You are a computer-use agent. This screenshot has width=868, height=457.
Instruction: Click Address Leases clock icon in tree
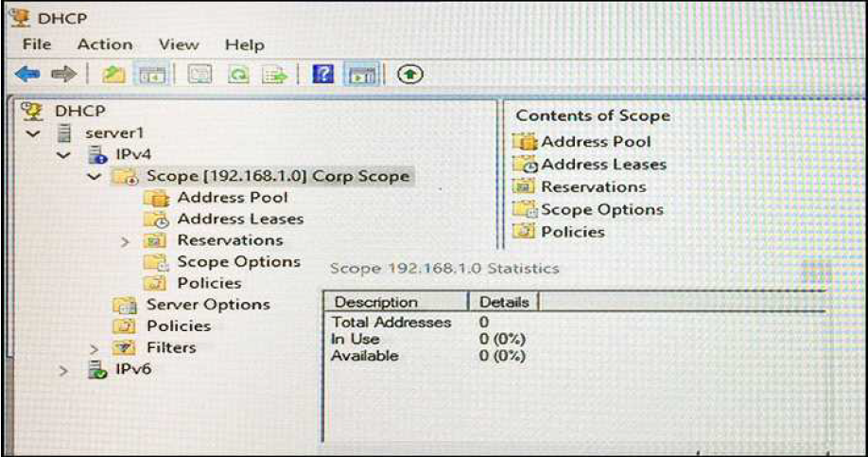[x=156, y=220]
